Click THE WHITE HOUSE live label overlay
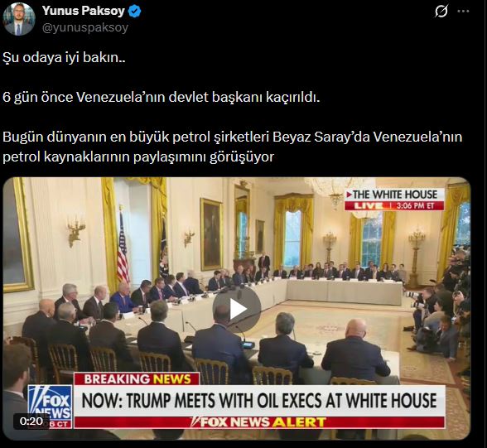 point(395,195)
